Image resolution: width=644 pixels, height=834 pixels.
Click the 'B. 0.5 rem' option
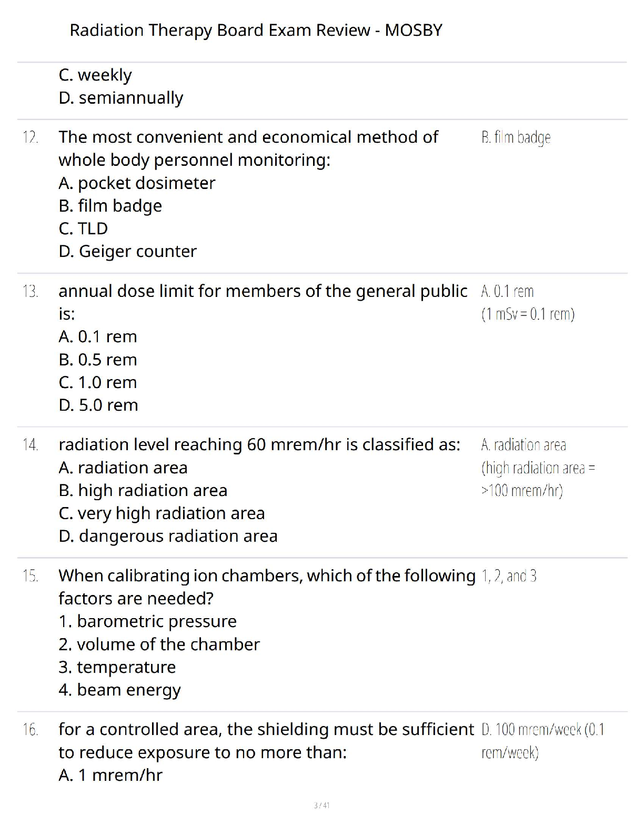click(x=98, y=360)
